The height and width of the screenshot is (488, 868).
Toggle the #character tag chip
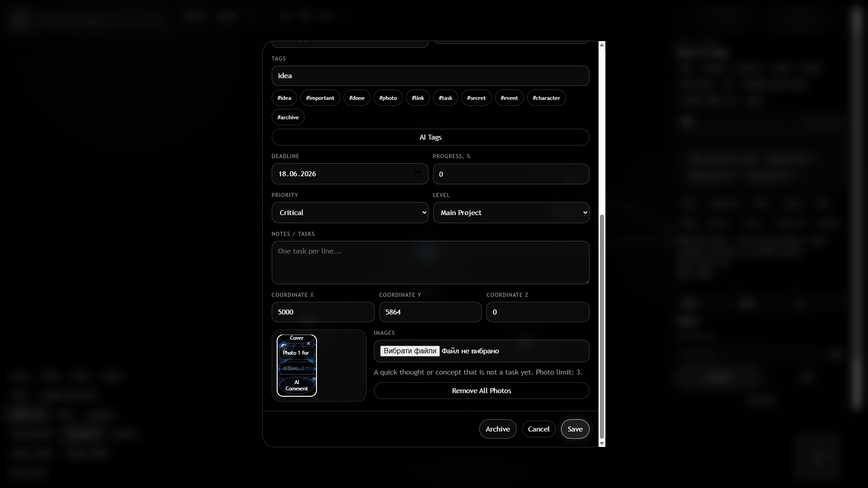(546, 98)
